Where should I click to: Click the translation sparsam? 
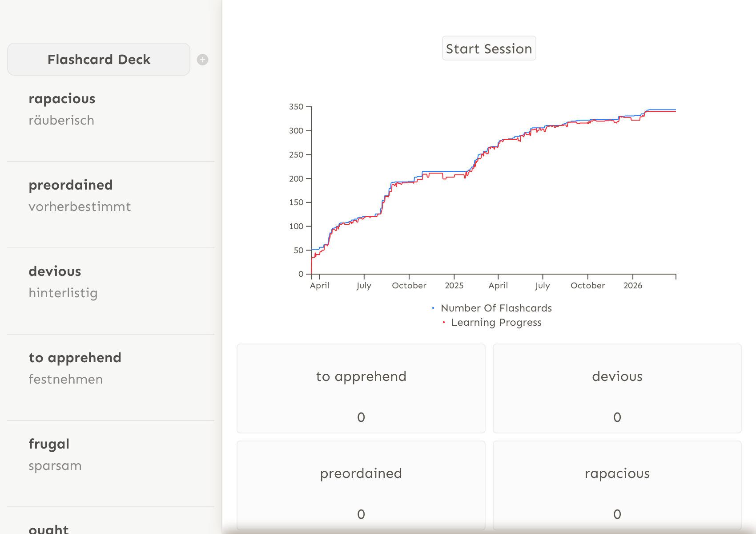[x=55, y=466]
